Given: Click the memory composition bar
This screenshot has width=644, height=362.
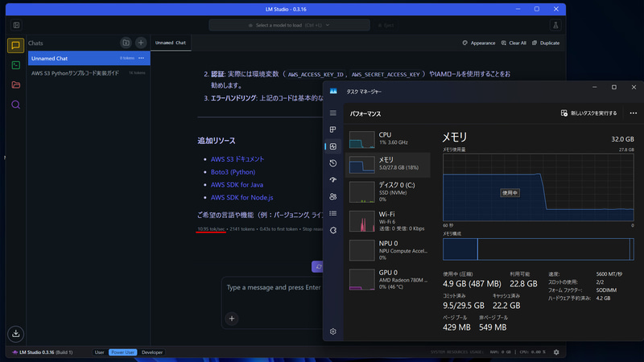Looking at the screenshot, I should [539, 249].
